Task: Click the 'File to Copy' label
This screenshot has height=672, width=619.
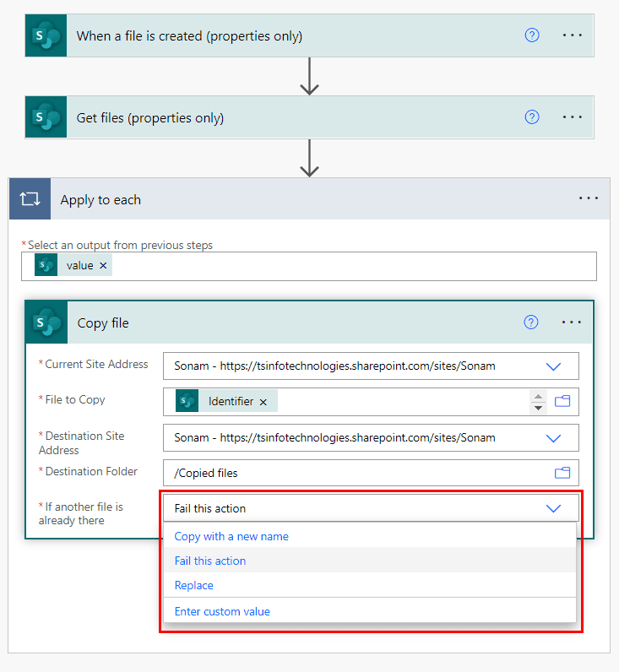Action: (x=75, y=399)
